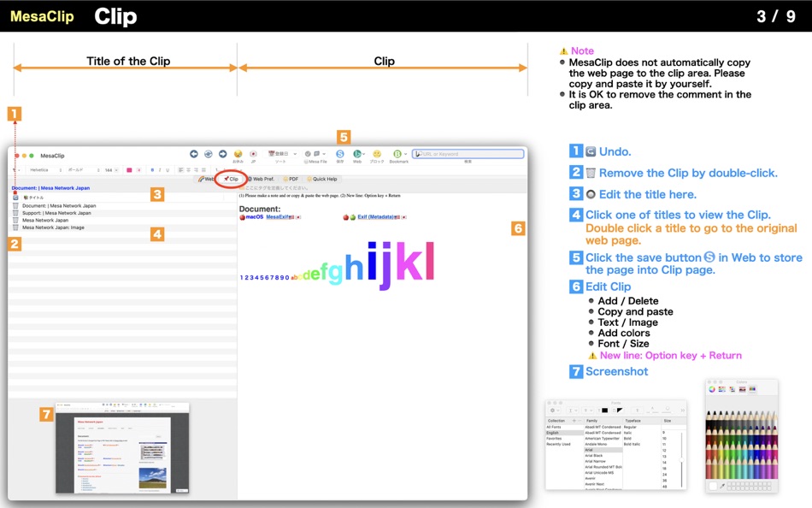
Task: Choose American Typewriter family in Fonts panel
Action: [603, 439]
